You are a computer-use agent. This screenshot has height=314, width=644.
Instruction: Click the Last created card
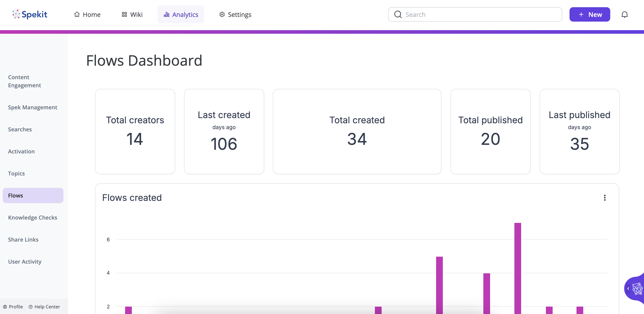tap(224, 132)
